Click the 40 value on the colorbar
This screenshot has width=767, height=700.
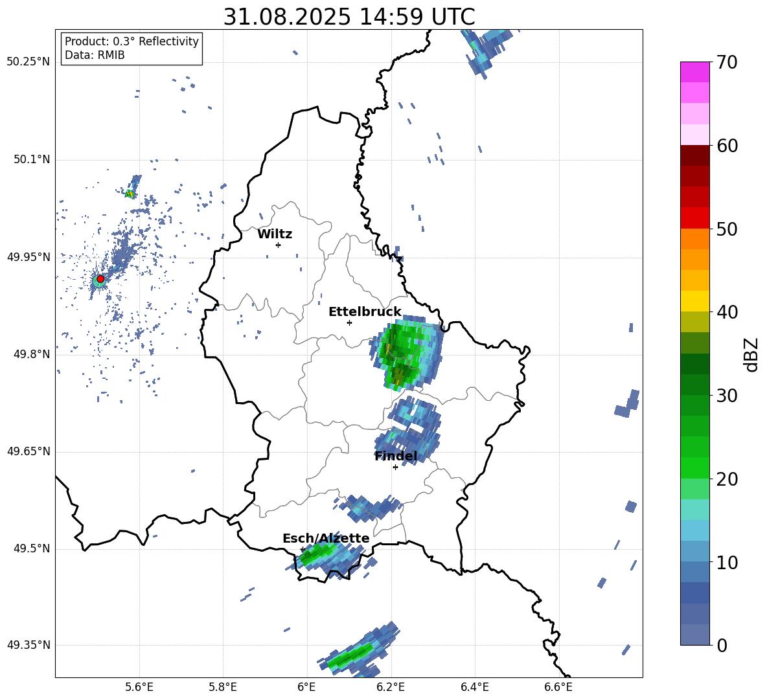pos(726,312)
